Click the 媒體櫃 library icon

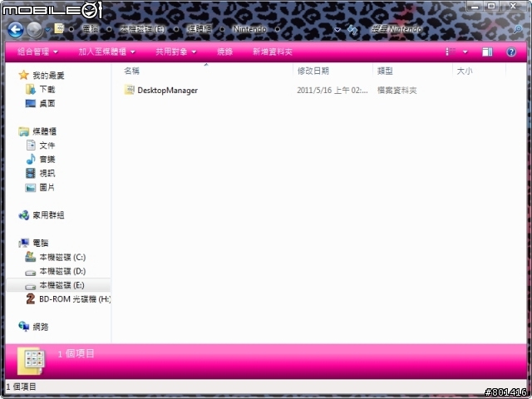[x=23, y=131]
